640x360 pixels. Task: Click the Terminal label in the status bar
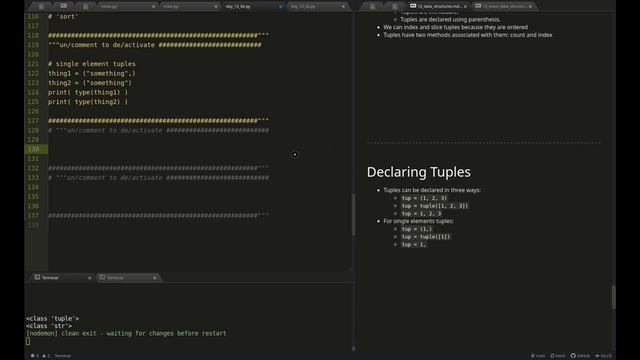pyautogui.click(x=63, y=356)
